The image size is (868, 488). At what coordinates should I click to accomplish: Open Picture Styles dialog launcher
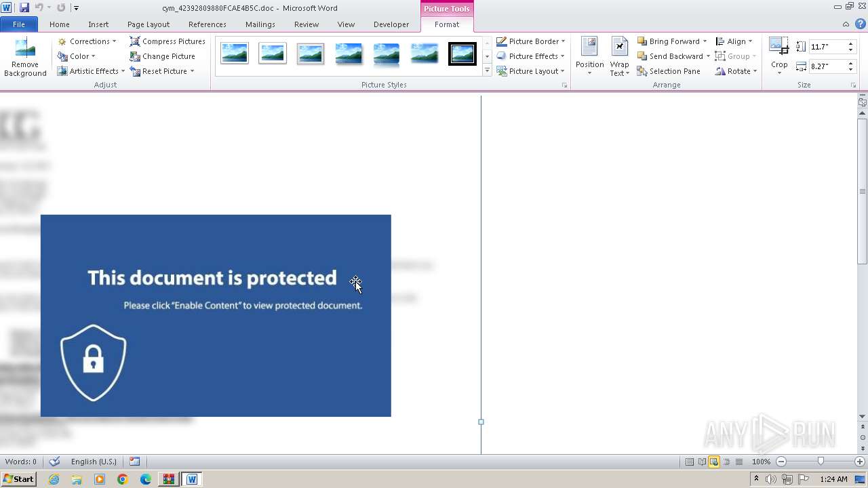(564, 85)
